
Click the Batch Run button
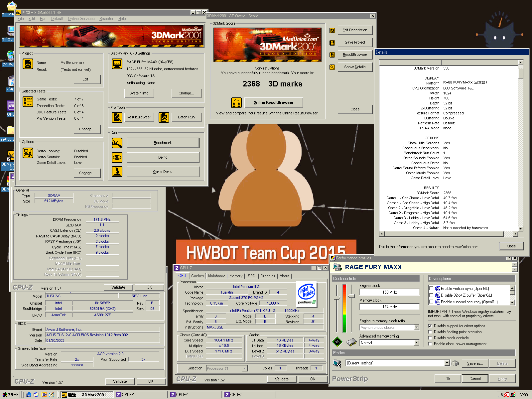[x=186, y=117]
